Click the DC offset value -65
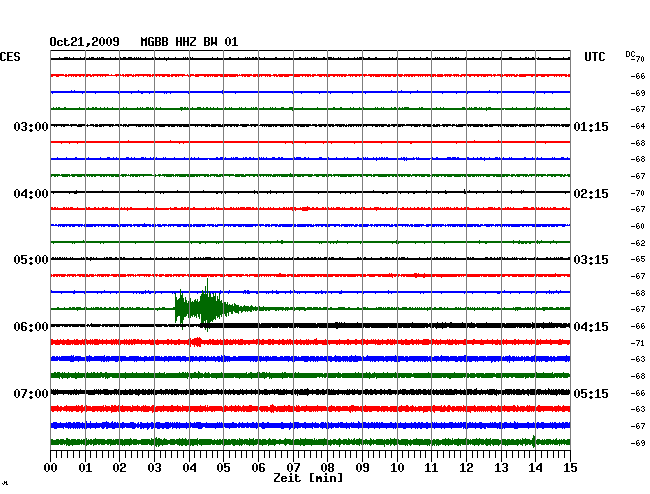Viewport: 650px width, 494px height. [x=638, y=259]
